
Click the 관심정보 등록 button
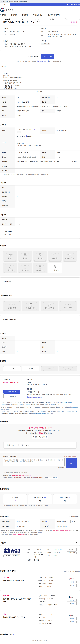pos(33,56)
